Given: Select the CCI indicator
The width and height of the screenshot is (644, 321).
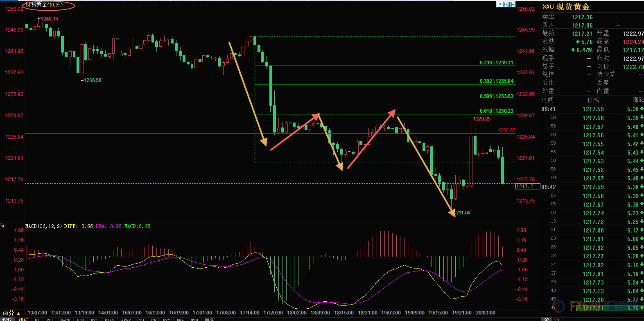Looking at the screenshot, I should point(141,320).
